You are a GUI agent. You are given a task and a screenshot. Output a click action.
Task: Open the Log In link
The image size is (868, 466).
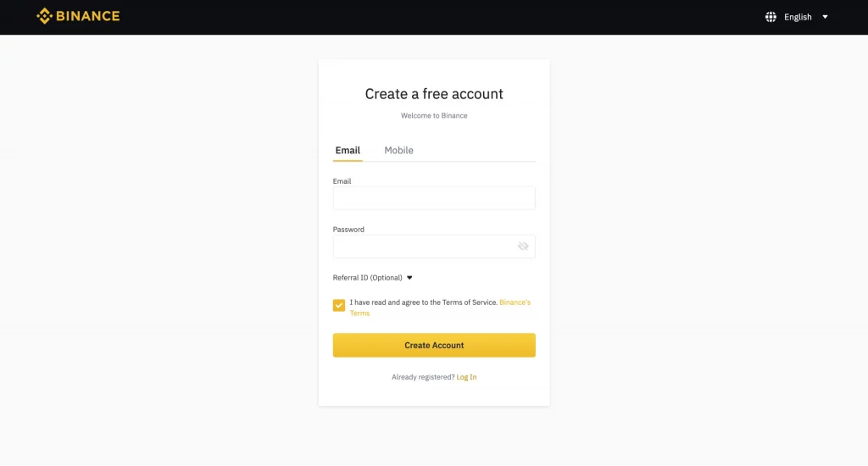point(466,377)
